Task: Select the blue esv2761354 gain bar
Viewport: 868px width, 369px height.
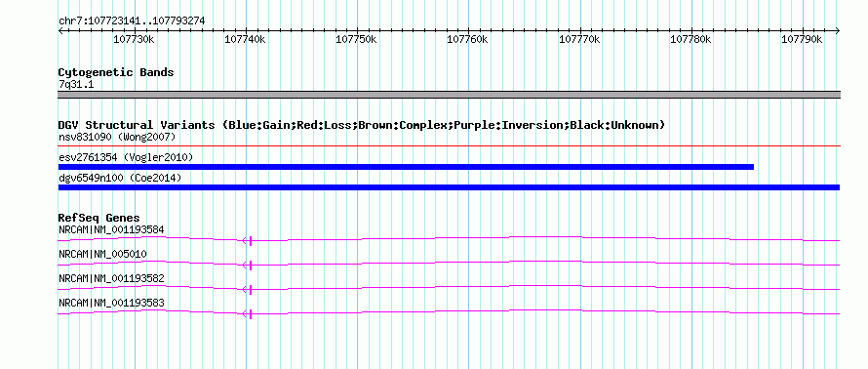Action: coord(406,167)
